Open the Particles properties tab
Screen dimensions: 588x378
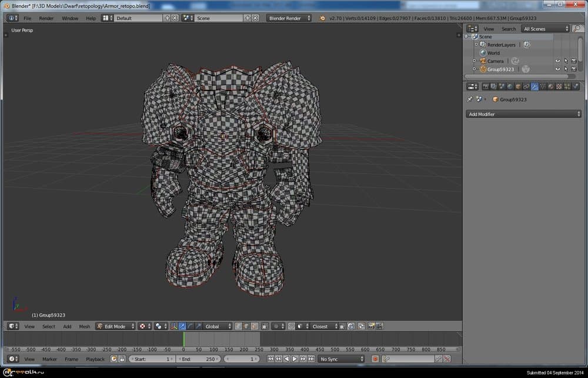pyautogui.click(x=567, y=86)
